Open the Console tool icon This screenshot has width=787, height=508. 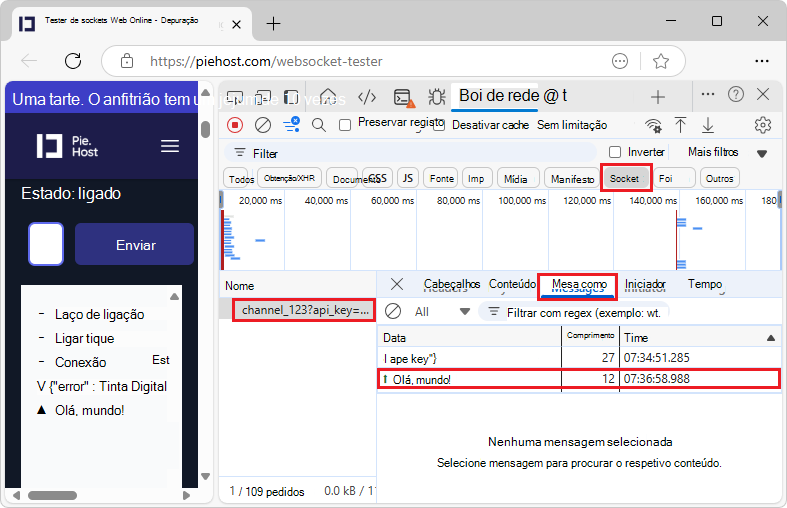(x=404, y=97)
